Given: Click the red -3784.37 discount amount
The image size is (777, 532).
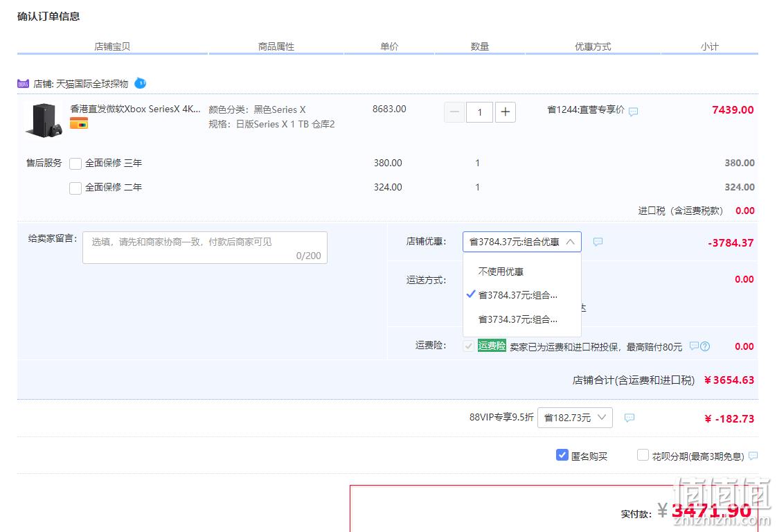Looking at the screenshot, I should click(x=731, y=243).
